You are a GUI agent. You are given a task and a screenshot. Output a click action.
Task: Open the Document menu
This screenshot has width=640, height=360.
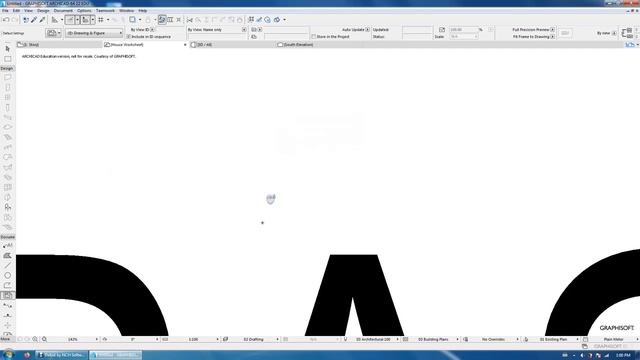click(x=63, y=11)
